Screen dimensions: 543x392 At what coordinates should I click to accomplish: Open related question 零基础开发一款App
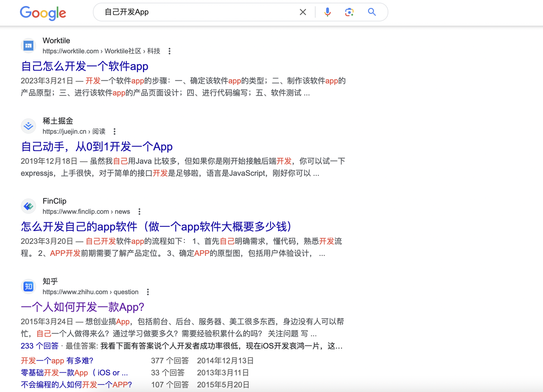click(74, 373)
